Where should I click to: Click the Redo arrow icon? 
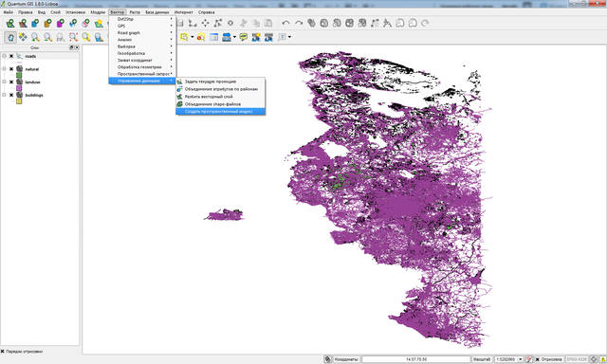(299, 23)
